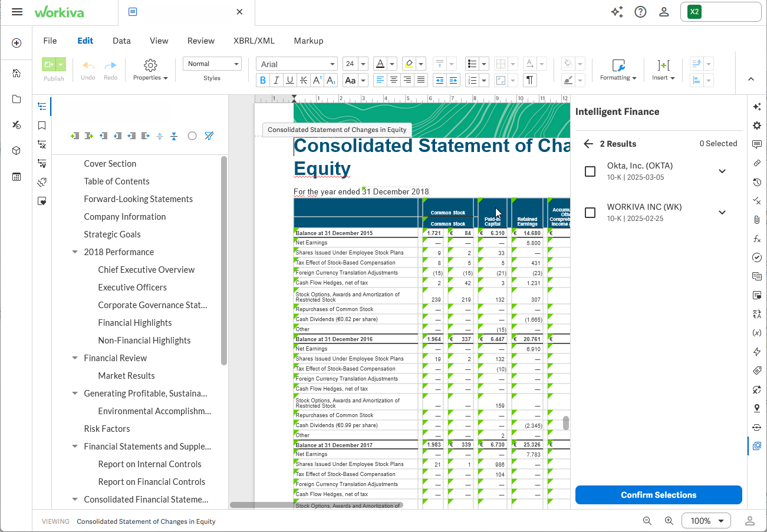Image resolution: width=767 pixels, height=532 pixels.
Task: Zoom out using the magnifier minus icon
Action: coord(647,521)
